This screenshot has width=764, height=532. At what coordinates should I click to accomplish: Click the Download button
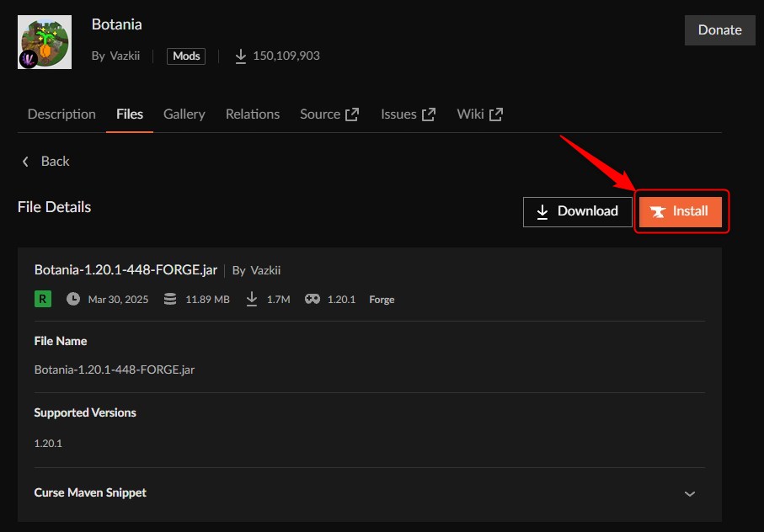pyautogui.click(x=577, y=212)
